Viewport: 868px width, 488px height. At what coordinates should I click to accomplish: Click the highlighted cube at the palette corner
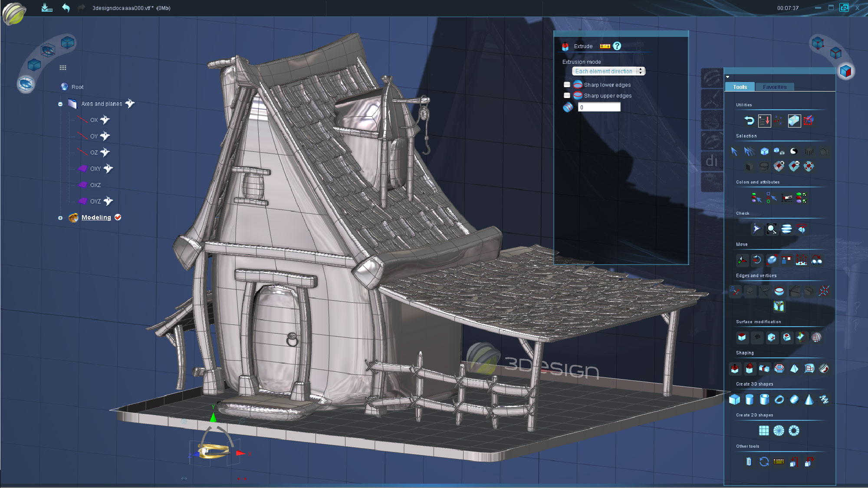click(x=845, y=71)
